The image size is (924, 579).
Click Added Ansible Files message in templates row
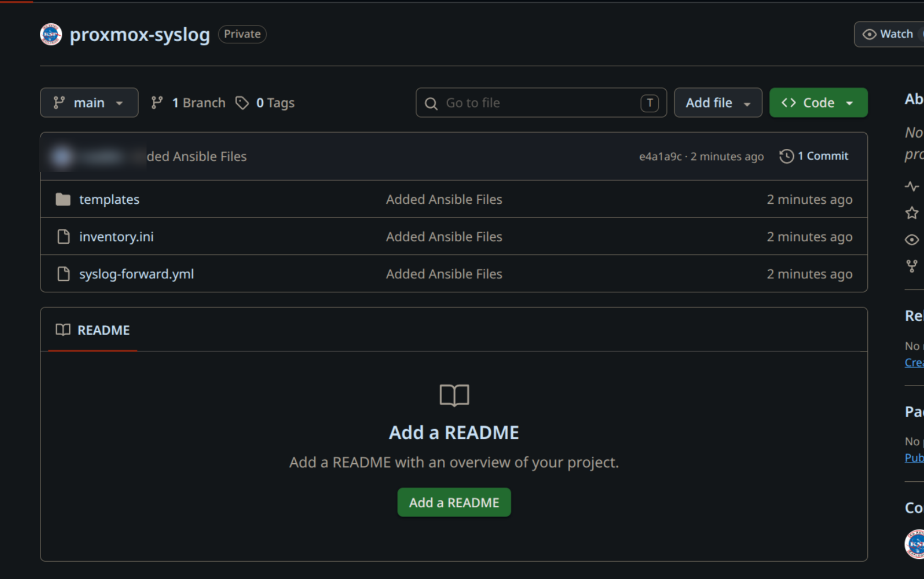tap(444, 199)
